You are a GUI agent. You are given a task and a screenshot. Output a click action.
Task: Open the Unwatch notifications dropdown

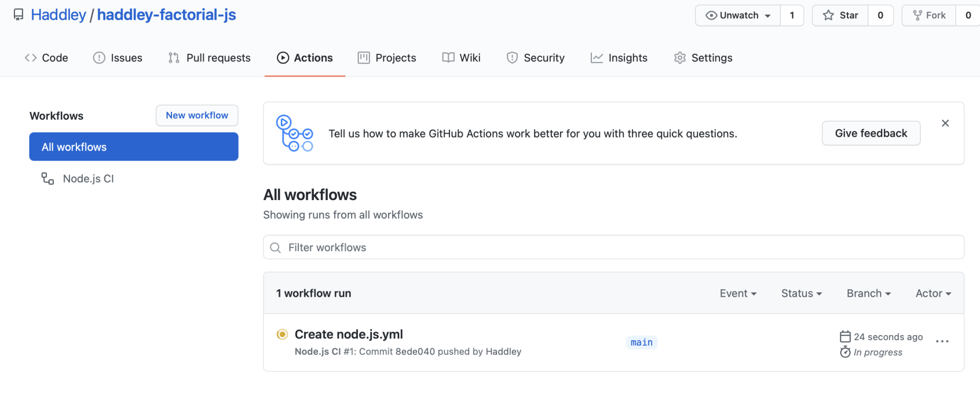(738, 15)
